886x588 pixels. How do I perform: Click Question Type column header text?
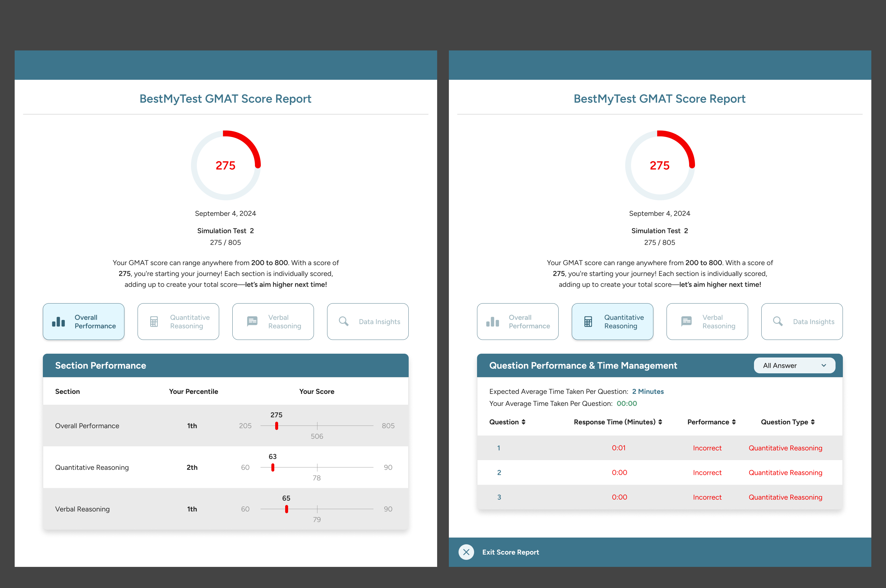click(x=784, y=422)
